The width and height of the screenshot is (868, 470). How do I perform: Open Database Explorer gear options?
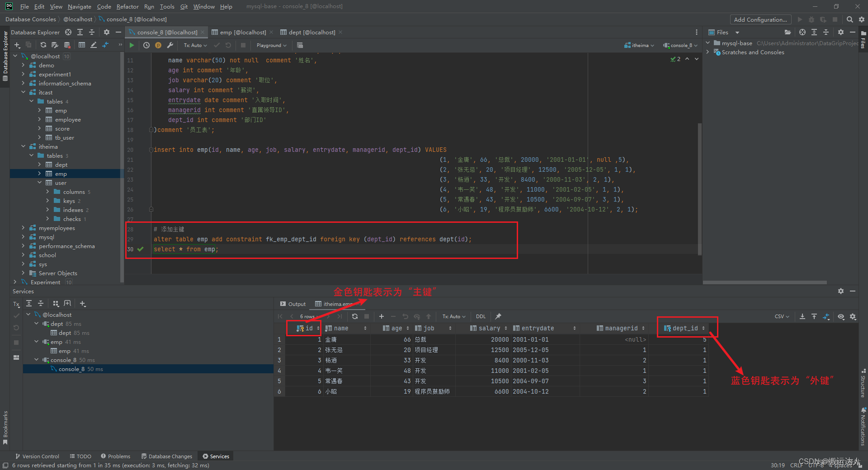(x=107, y=32)
